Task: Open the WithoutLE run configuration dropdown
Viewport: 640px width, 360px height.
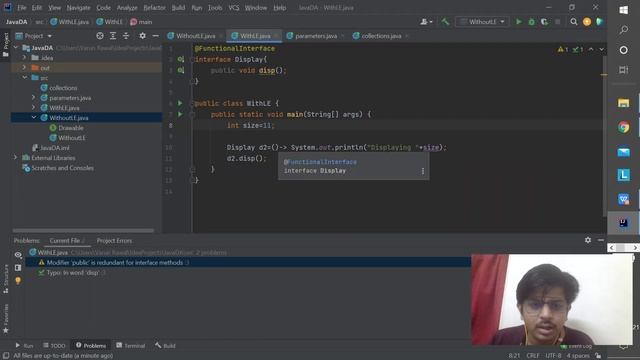Action: pos(482,22)
